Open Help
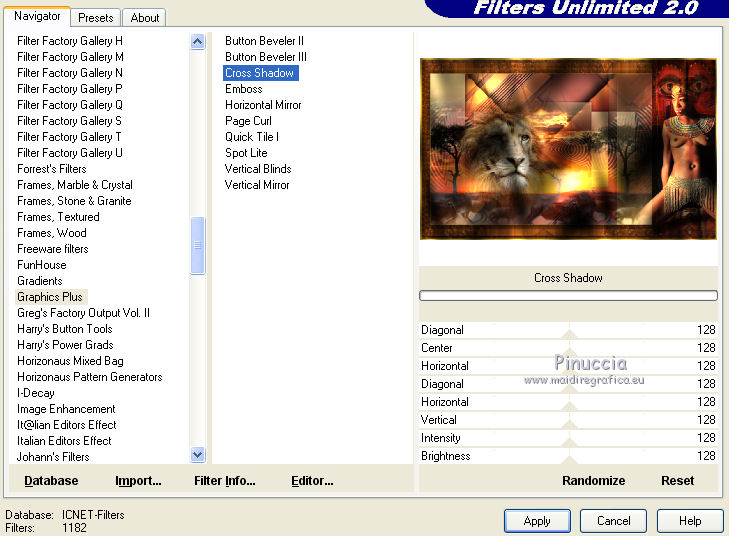 [x=690, y=521]
